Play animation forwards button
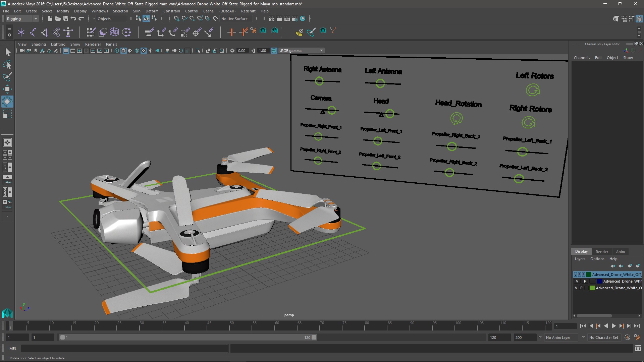Viewport: 644px width, 362px height. tap(613, 326)
